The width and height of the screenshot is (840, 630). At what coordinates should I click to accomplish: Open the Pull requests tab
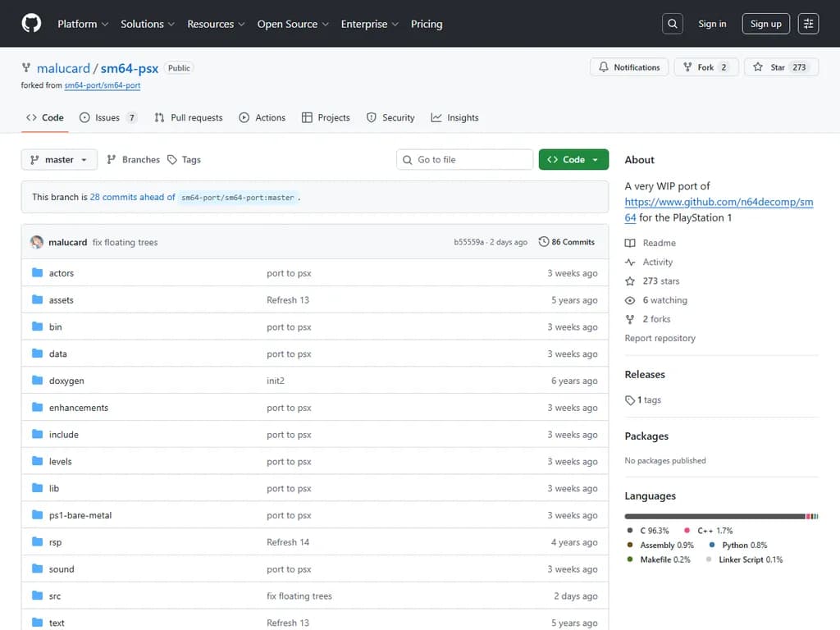(x=189, y=117)
